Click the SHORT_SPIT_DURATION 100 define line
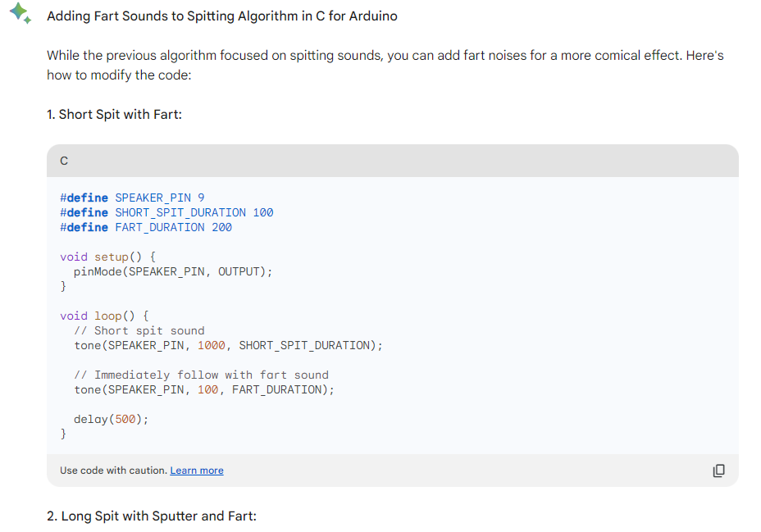 [x=166, y=212]
